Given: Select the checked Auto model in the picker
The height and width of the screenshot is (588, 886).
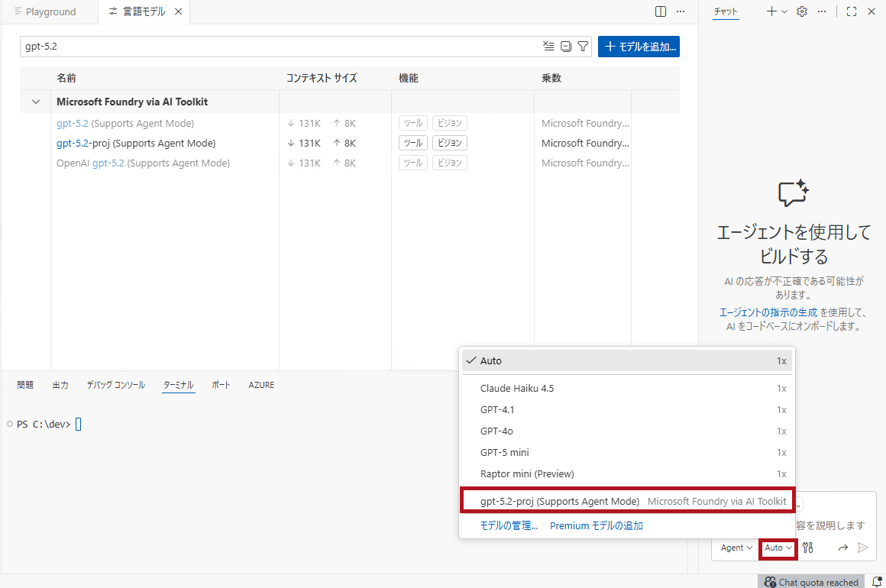Looking at the screenshot, I should point(493,360).
